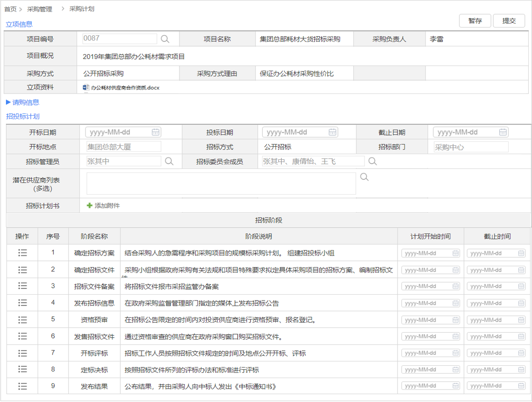Pick deadline date for 资格预审 stage

pyautogui.click(x=496, y=320)
